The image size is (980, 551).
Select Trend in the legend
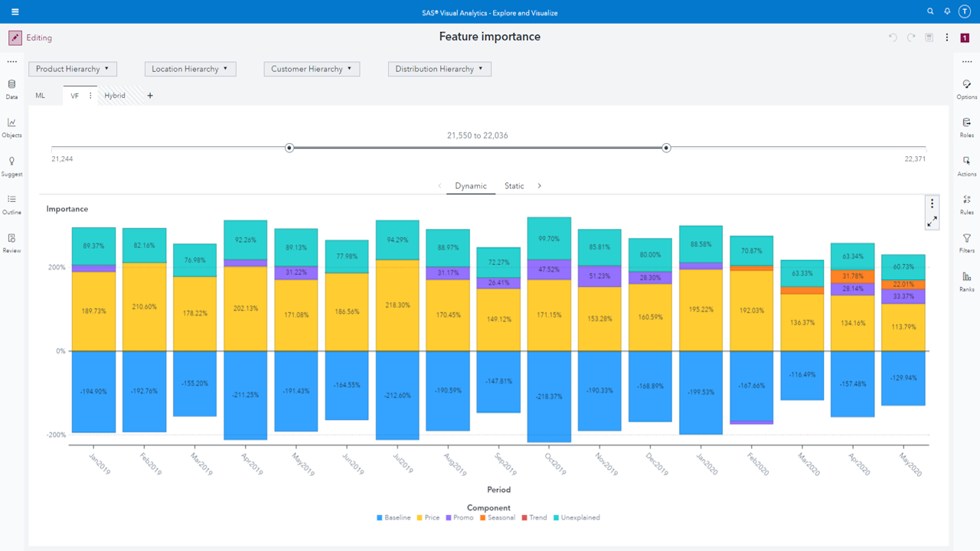tap(534, 518)
